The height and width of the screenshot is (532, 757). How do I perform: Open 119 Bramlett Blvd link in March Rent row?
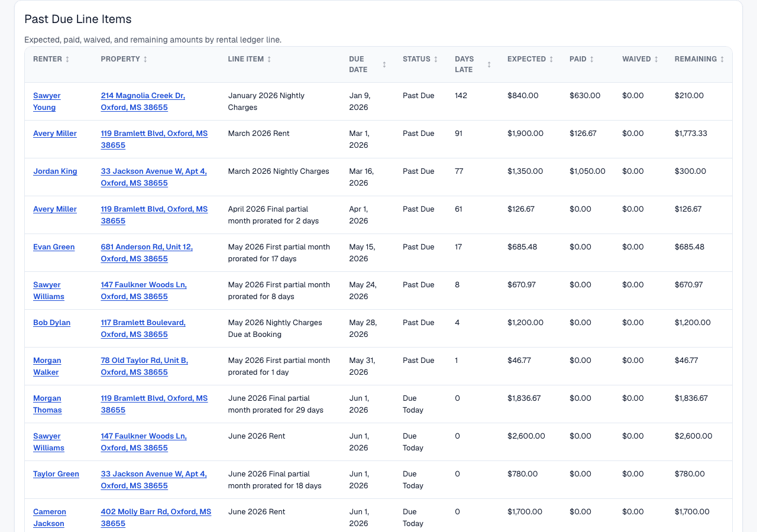point(154,139)
